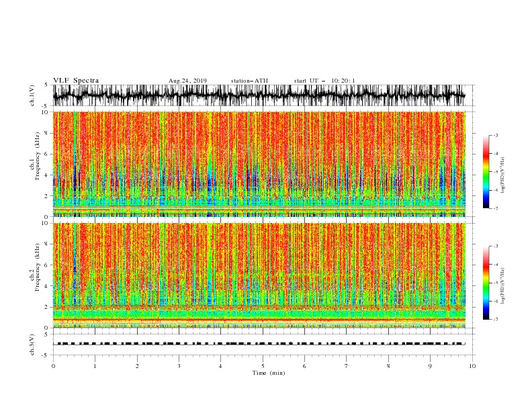Click the ch.1 spectrogram plot
This screenshot has height=411, width=532.
pyautogui.click(x=259, y=164)
